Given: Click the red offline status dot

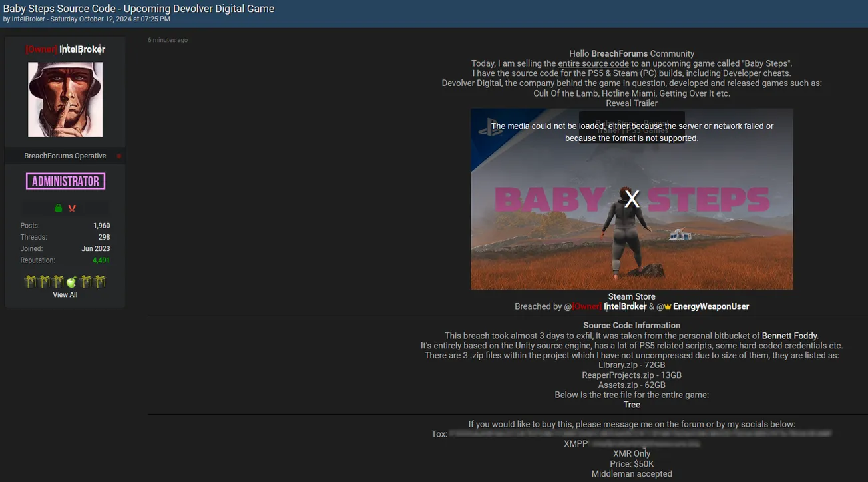Looking at the screenshot, I should [x=119, y=156].
